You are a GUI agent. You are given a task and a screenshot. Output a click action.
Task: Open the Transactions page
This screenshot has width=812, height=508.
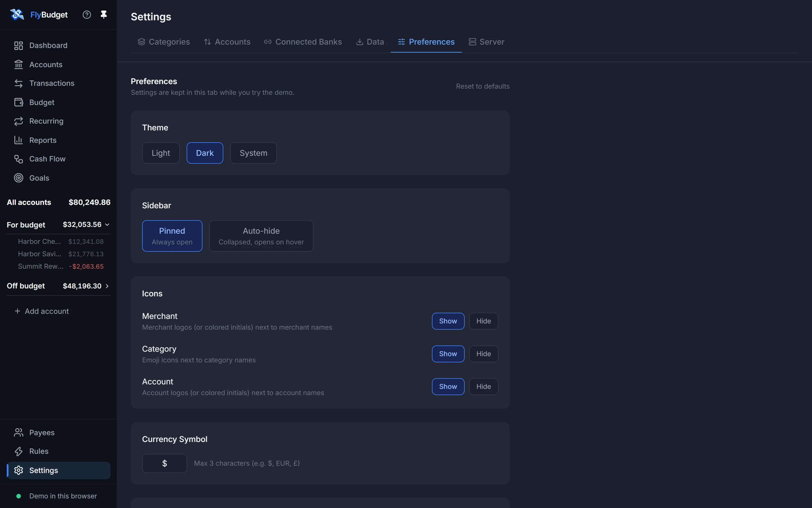(58, 83)
